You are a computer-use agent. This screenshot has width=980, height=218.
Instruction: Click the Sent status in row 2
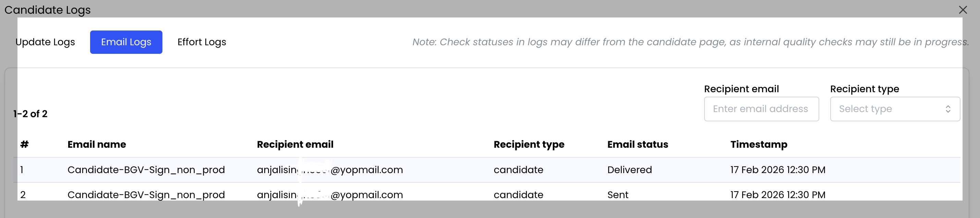[617, 195]
